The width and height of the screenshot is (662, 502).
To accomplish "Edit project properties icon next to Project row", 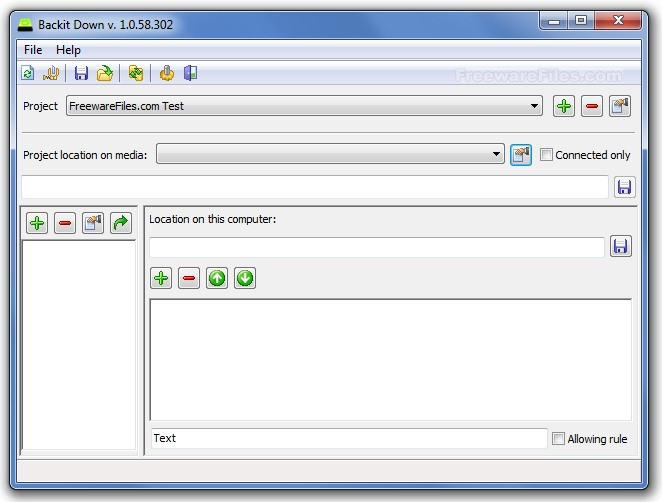I will tap(620, 106).
